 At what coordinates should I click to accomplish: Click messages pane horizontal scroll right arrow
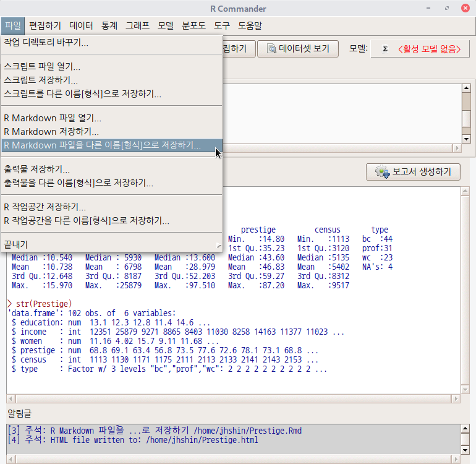click(x=456, y=459)
